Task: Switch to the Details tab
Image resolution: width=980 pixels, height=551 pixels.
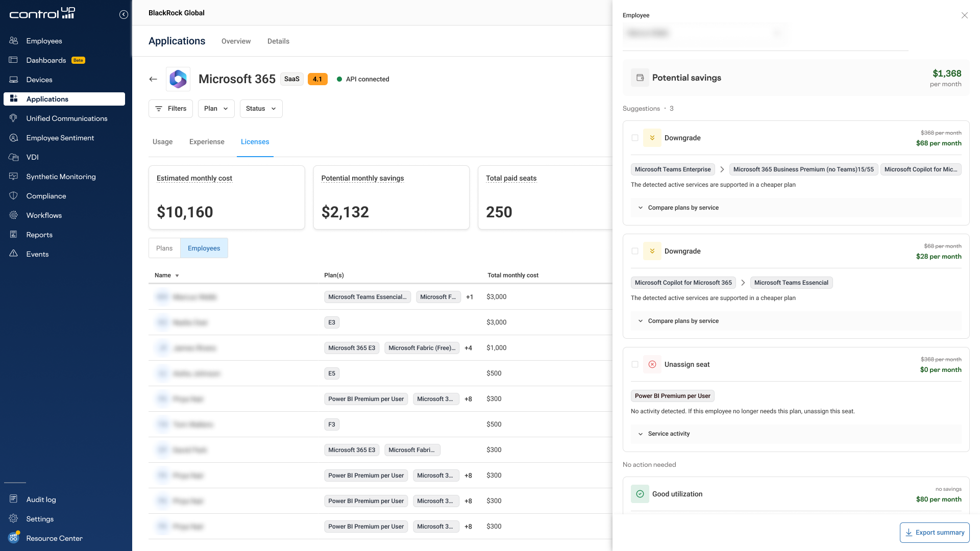Action: coord(278,41)
